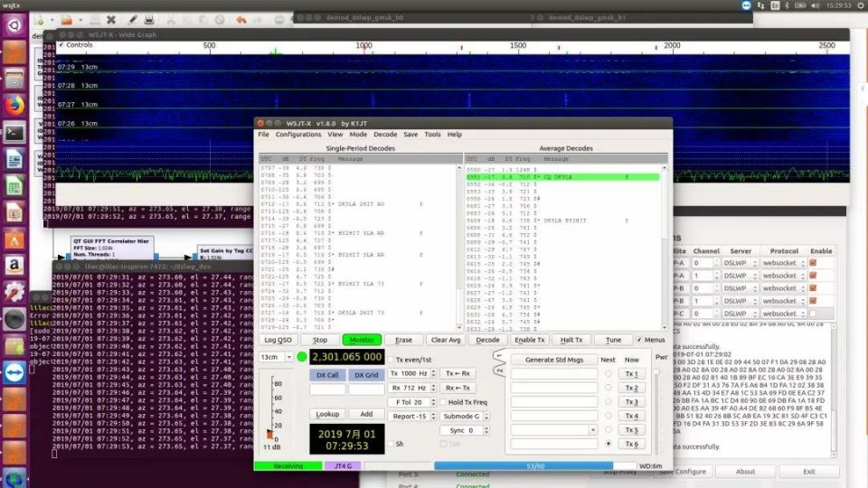Enable the Tx even/1st checkbox
The width and height of the screenshot is (868, 488).
click(x=391, y=359)
